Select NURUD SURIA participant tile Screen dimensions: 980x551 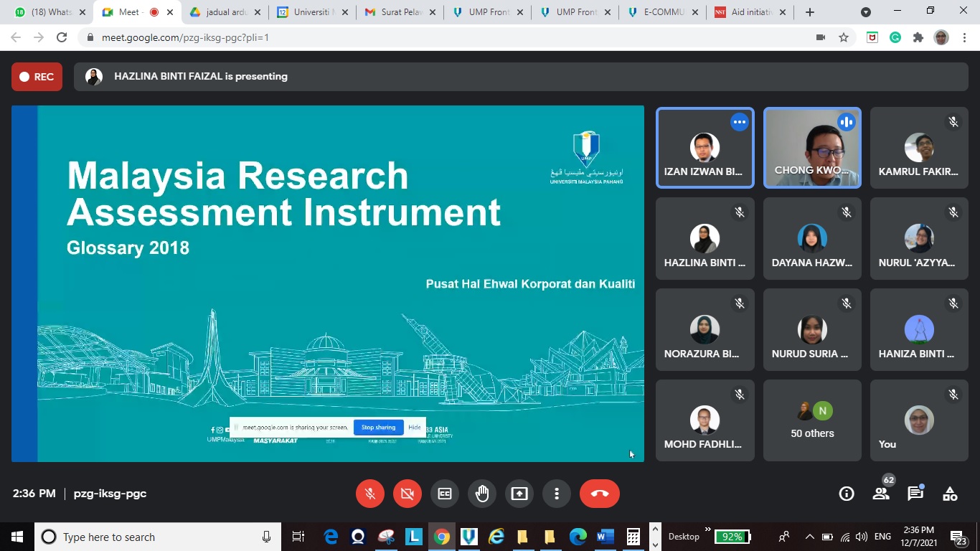(x=812, y=330)
